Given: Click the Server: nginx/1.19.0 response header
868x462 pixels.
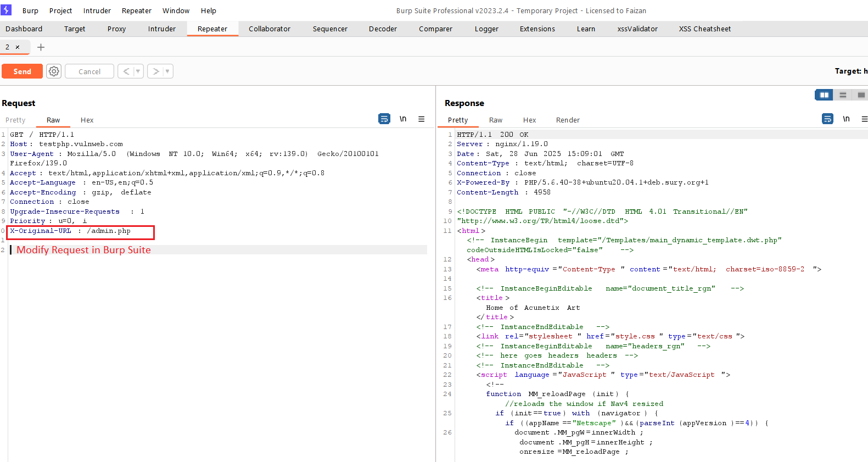Looking at the screenshot, I should 502,144.
